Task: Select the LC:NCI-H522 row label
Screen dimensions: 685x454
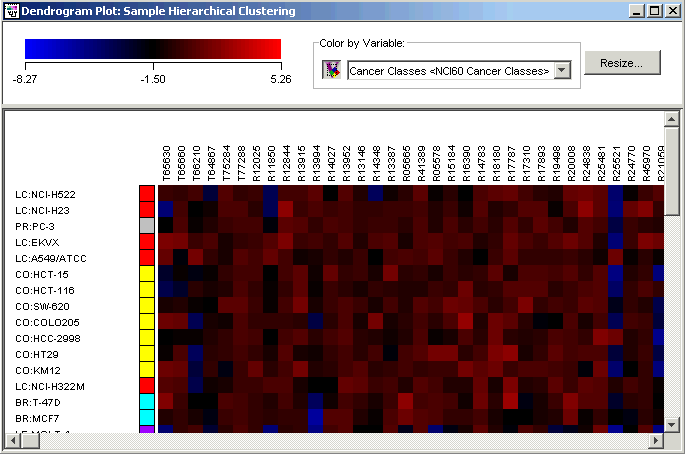Action: pyautogui.click(x=45, y=194)
